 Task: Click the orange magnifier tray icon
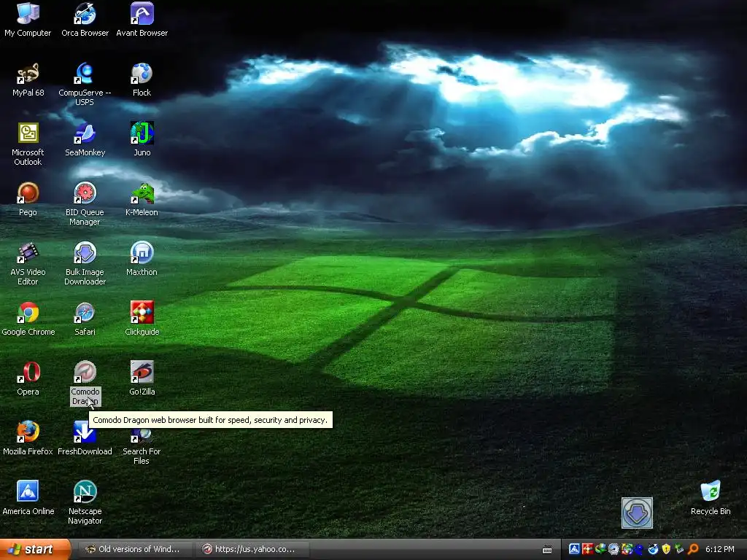pos(693,549)
